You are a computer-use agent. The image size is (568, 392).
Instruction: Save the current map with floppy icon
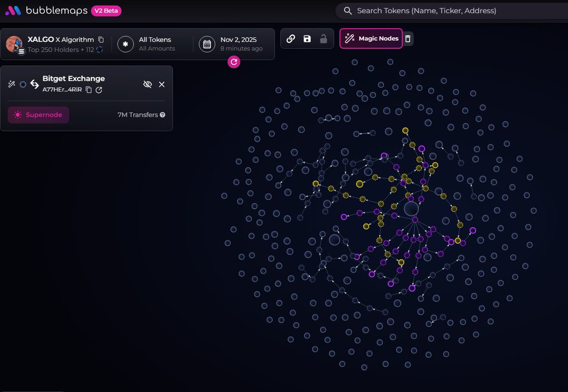point(307,39)
